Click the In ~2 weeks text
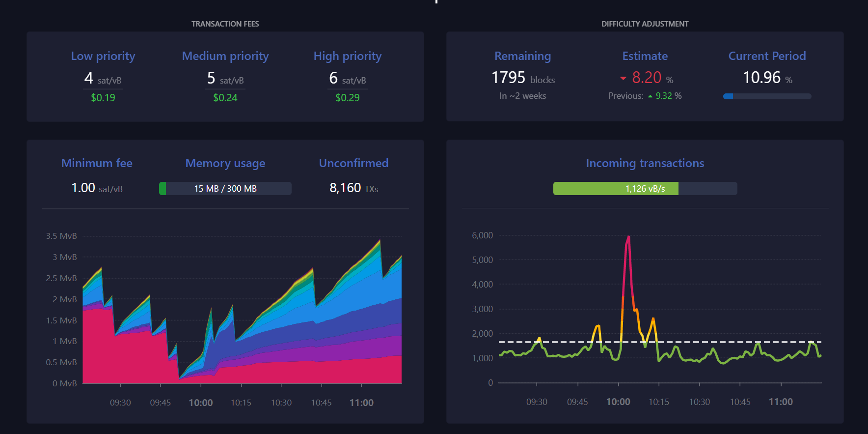Image resolution: width=868 pixels, height=434 pixels. (x=523, y=96)
